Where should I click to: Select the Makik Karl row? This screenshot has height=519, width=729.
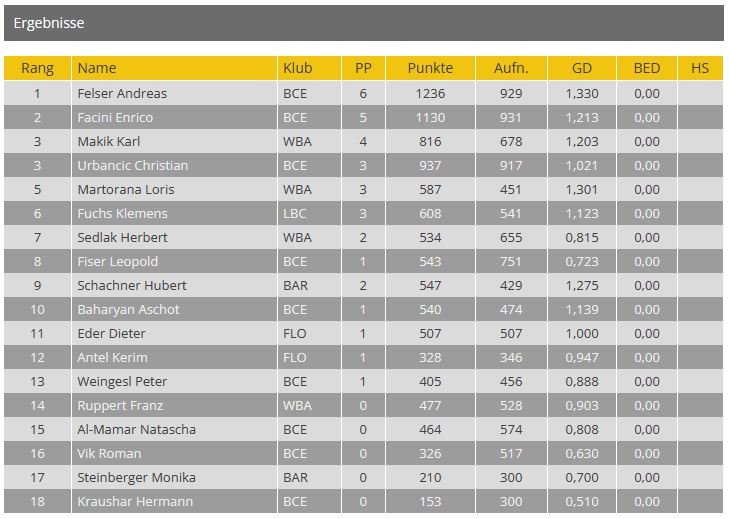(x=364, y=141)
